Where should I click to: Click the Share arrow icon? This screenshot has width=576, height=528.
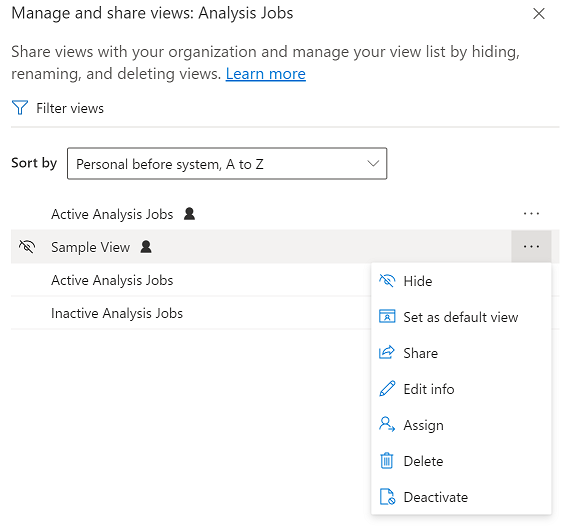(387, 352)
